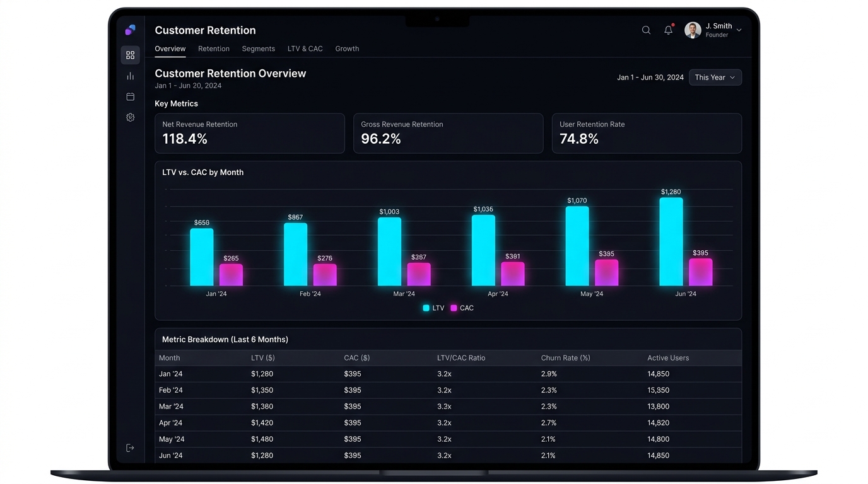Screen dimensions: 868x484
Task: Toggle the LTV legend cyan swatch
Action: click(x=426, y=308)
